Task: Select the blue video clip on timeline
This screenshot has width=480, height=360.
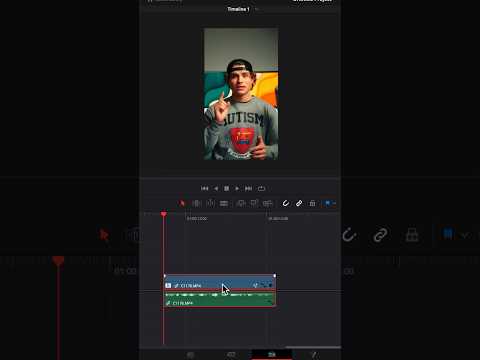Action: (220, 282)
